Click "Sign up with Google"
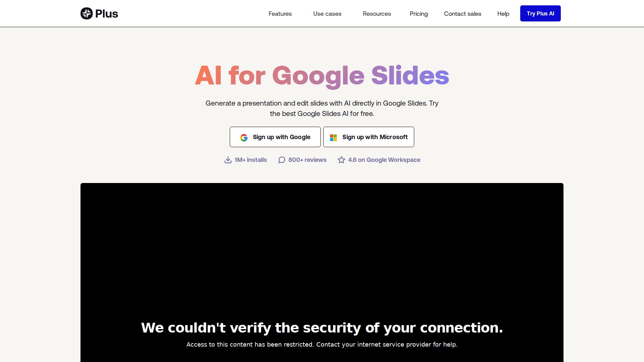The image size is (644, 362). coord(275,137)
